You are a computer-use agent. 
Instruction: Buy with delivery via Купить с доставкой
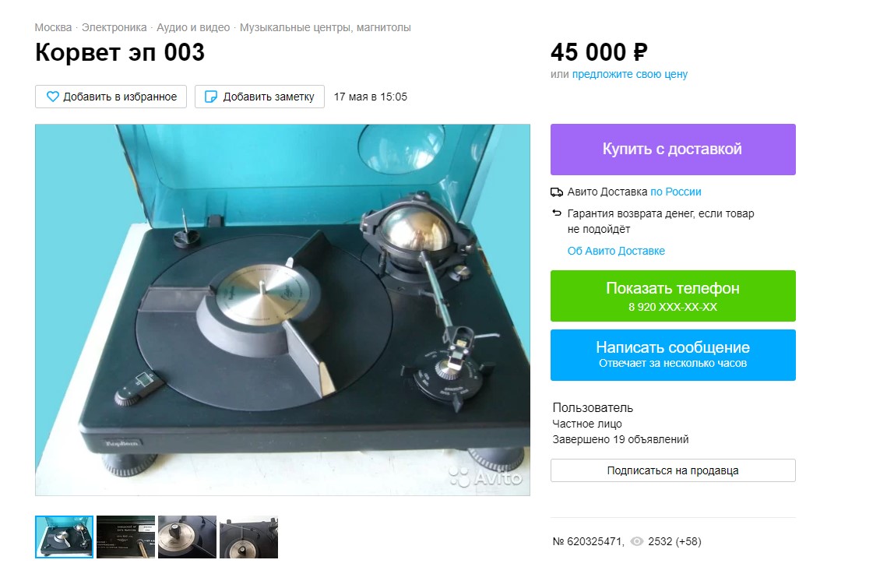pos(673,150)
